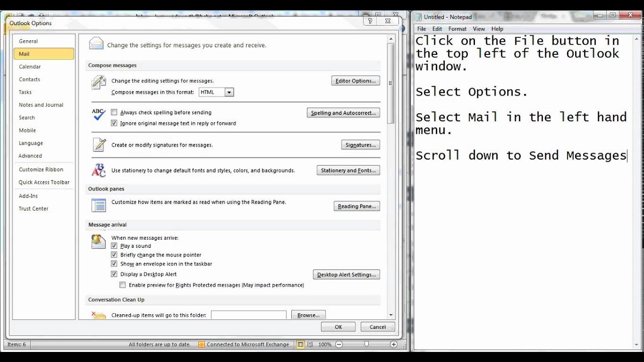
Task: Switch to Reading view using status bar icon
Action: [310, 344]
